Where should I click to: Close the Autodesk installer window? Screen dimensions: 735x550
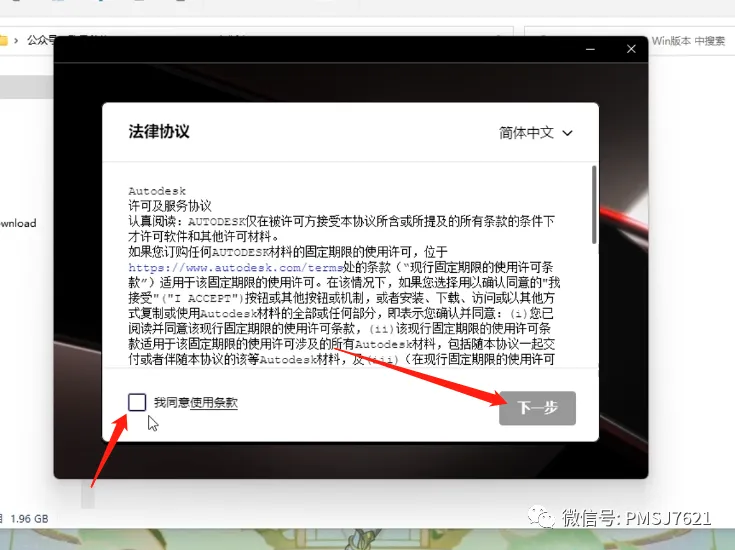(x=631, y=49)
